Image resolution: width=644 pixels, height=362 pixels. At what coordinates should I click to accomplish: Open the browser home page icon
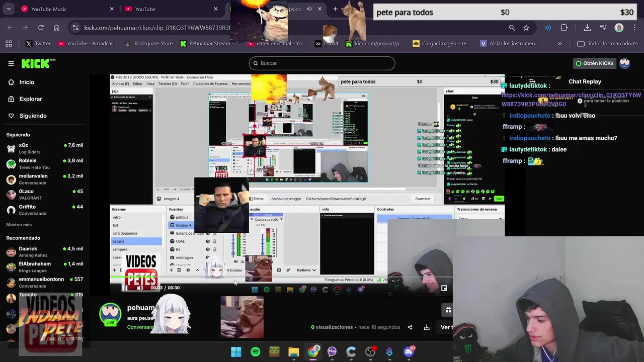tap(56, 28)
